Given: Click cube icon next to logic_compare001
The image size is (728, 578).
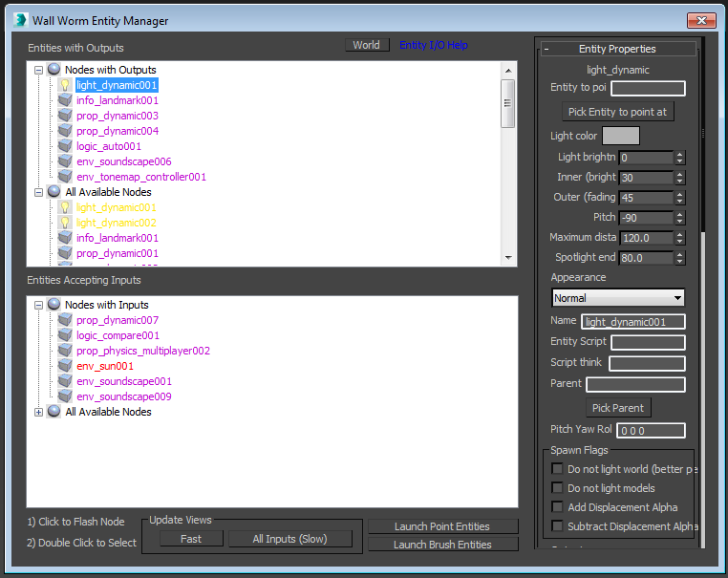Looking at the screenshot, I should coord(65,335).
